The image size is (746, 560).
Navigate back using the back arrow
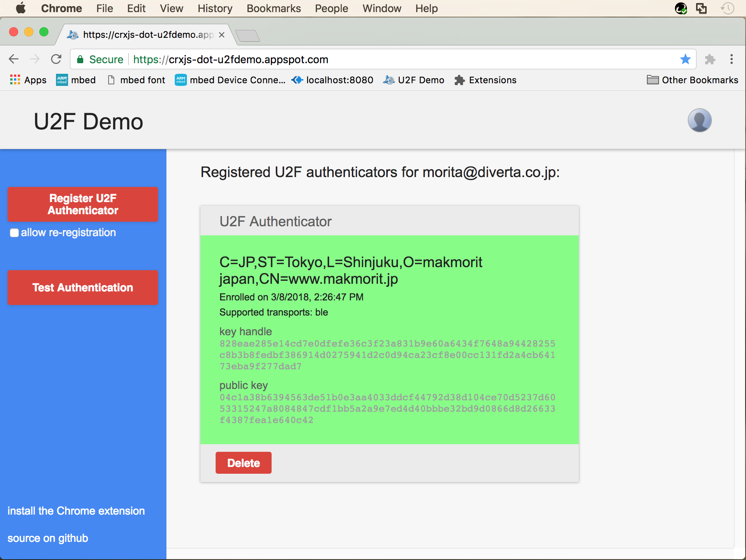coord(14,59)
